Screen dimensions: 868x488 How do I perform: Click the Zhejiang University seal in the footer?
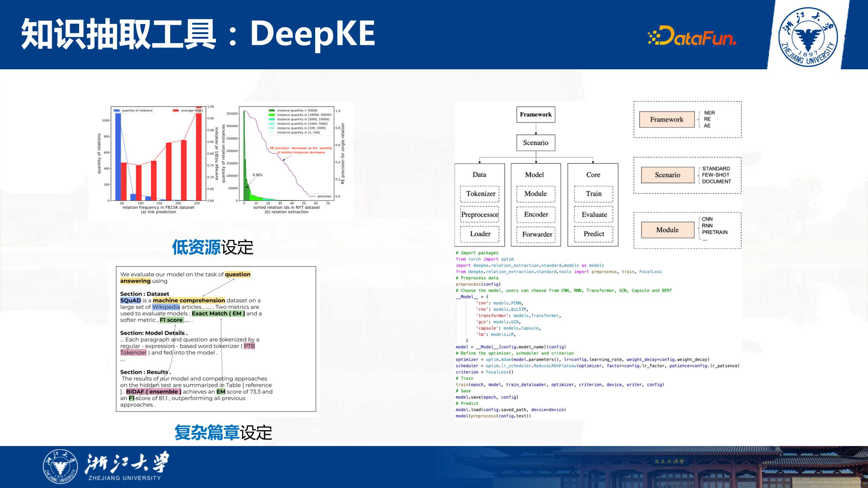tap(60, 467)
